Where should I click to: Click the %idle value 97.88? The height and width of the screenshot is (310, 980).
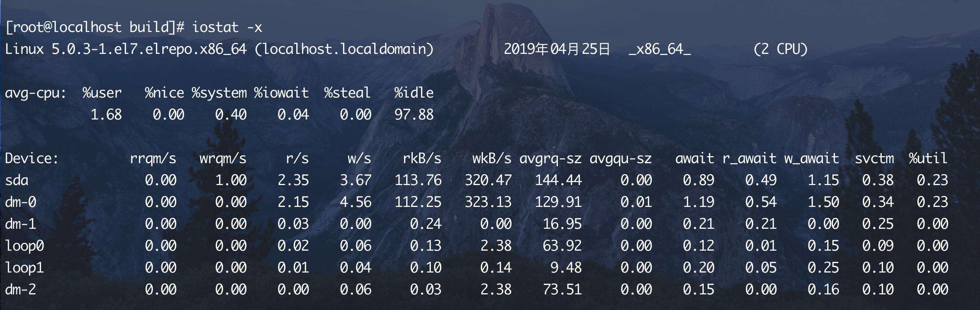(x=414, y=115)
